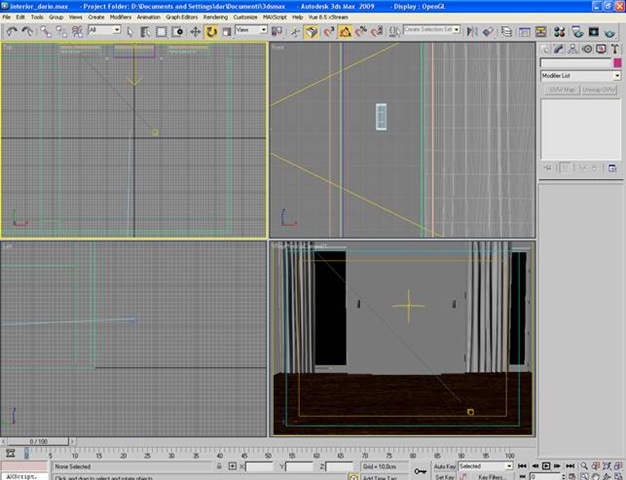Switch to Display command panel tab

601,49
